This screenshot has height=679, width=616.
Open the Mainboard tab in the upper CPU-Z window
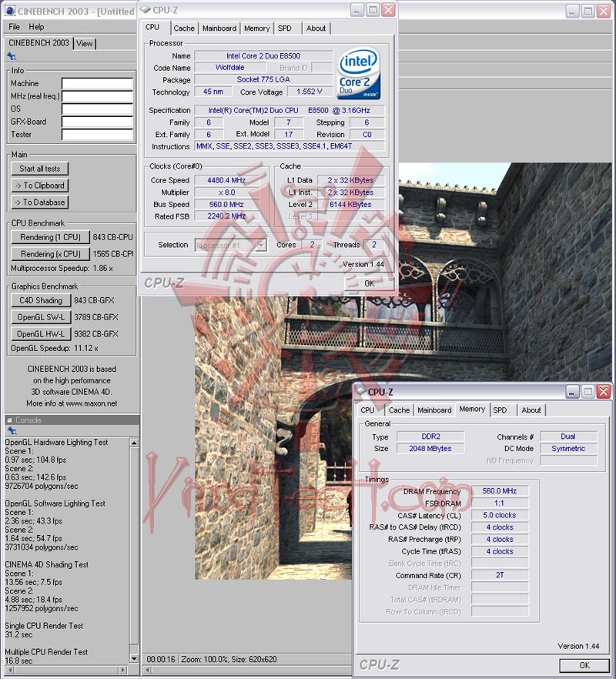(219, 28)
